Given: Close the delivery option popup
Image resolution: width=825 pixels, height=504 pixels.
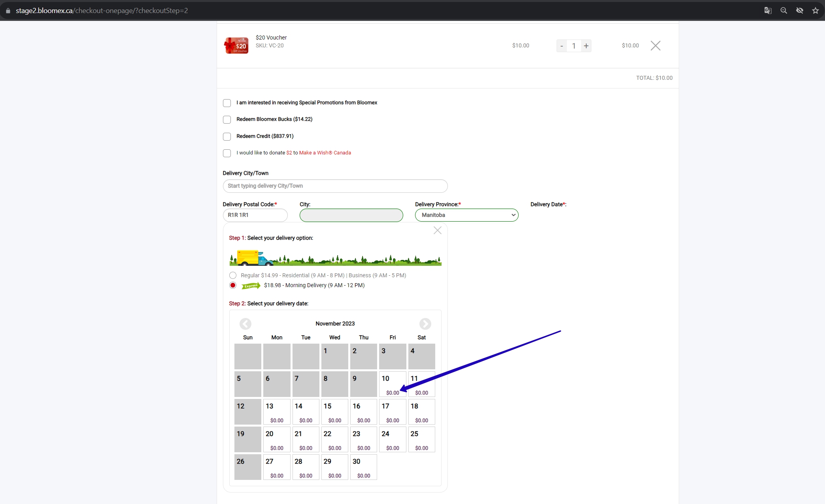Looking at the screenshot, I should [438, 230].
